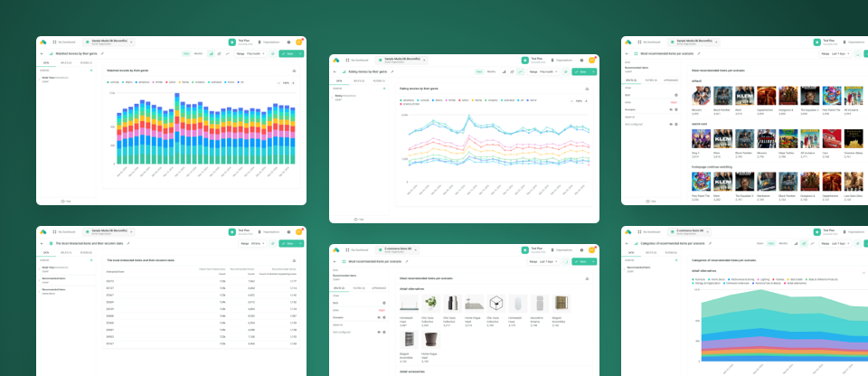Viewport: 868px width, 376px height.
Task: Expand Save arrow in Watched movies window
Action: click(x=300, y=53)
